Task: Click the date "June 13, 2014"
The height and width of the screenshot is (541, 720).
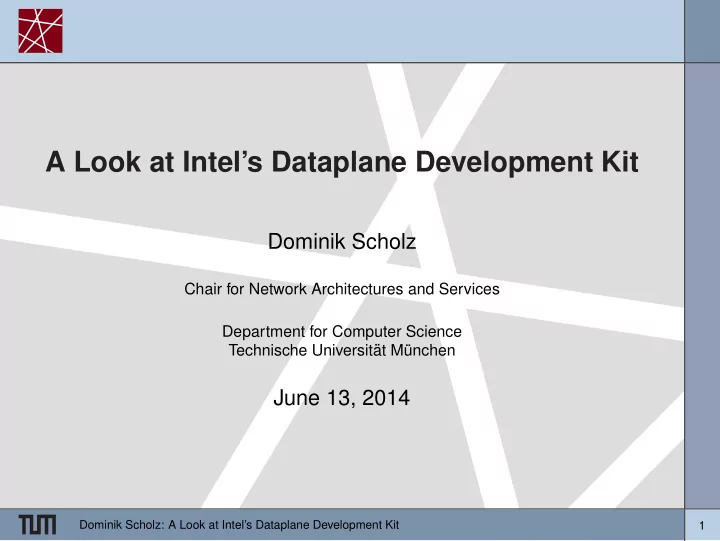Action: point(341,398)
